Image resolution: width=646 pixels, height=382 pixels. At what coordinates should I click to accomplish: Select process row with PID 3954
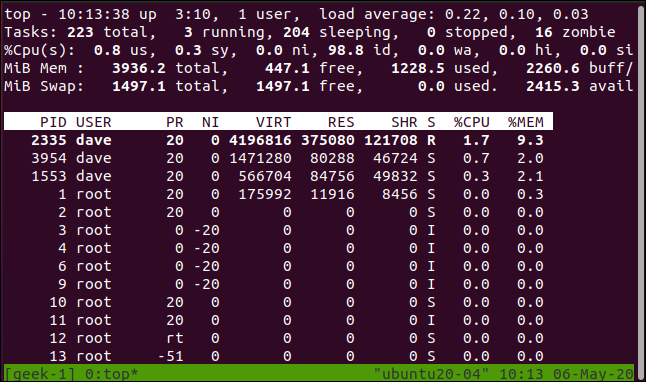(279, 158)
